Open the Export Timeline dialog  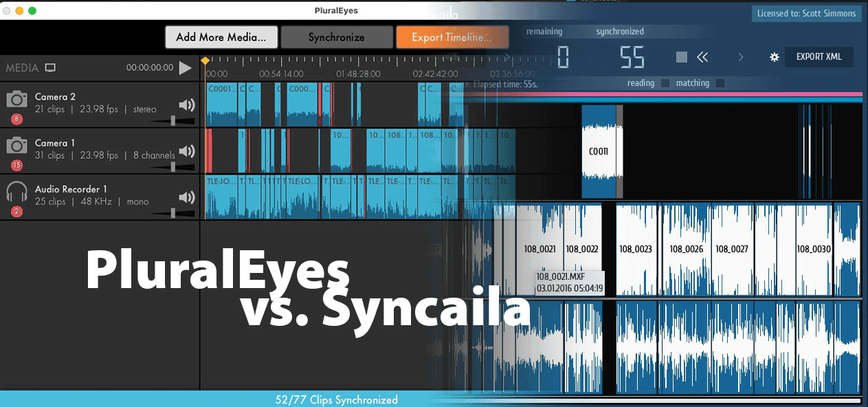[452, 37]
